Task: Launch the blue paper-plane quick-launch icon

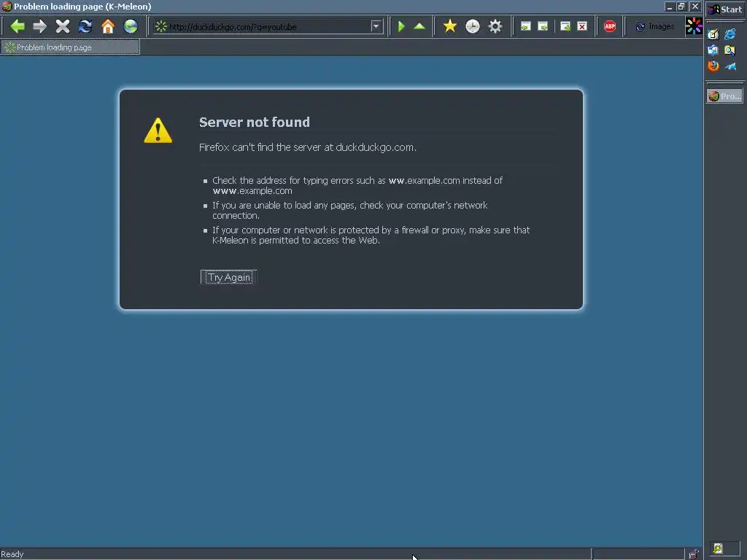Action: [x=729, y=66]
